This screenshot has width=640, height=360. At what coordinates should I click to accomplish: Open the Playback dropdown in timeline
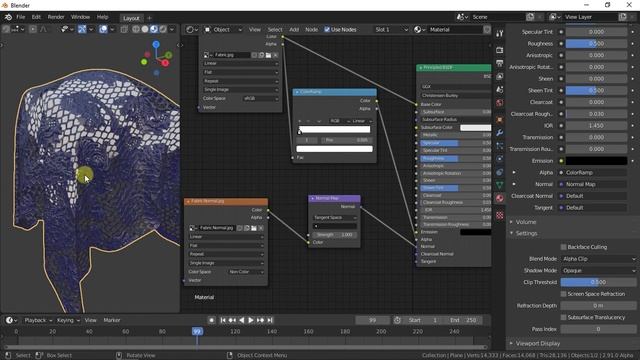38,320
